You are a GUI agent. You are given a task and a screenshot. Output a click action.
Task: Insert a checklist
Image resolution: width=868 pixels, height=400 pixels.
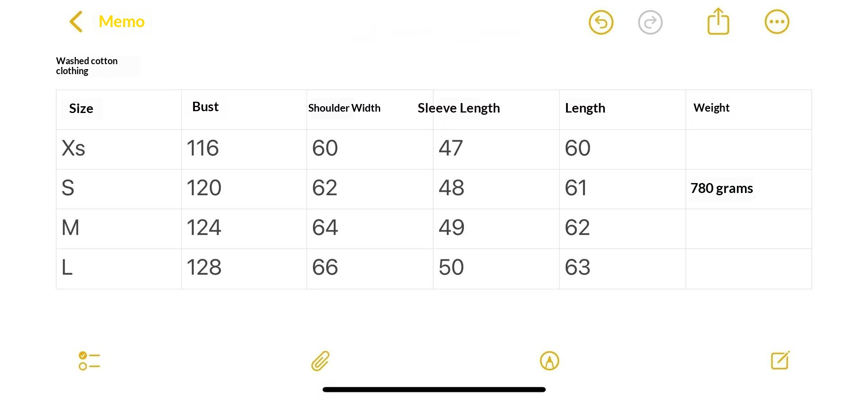(x=89, y=361)
